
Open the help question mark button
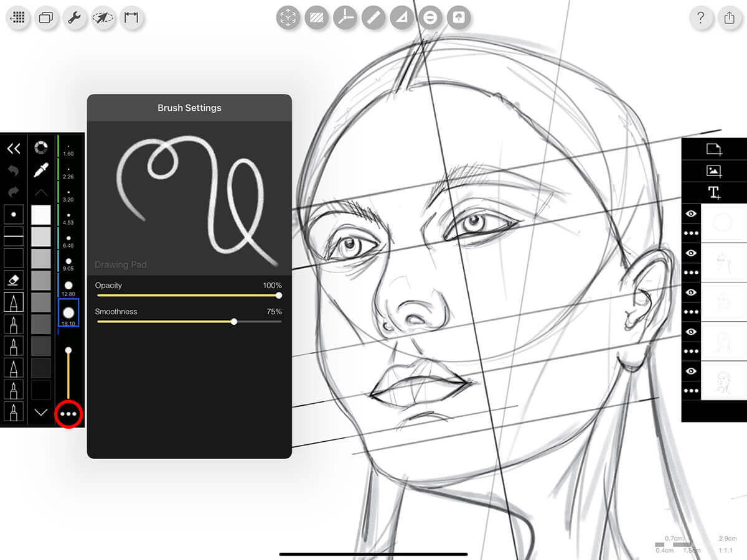701,17
